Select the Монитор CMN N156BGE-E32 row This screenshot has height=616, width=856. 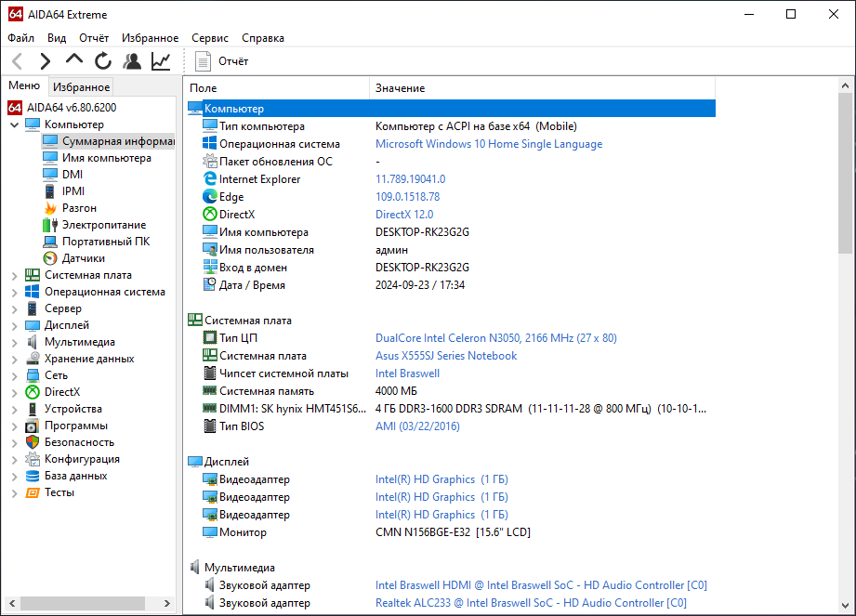tap(451, 532)
